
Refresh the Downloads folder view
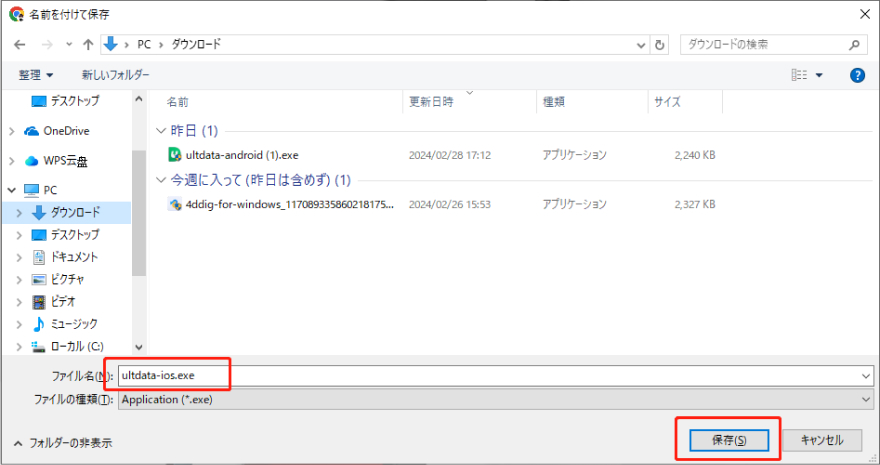(660, 45)
